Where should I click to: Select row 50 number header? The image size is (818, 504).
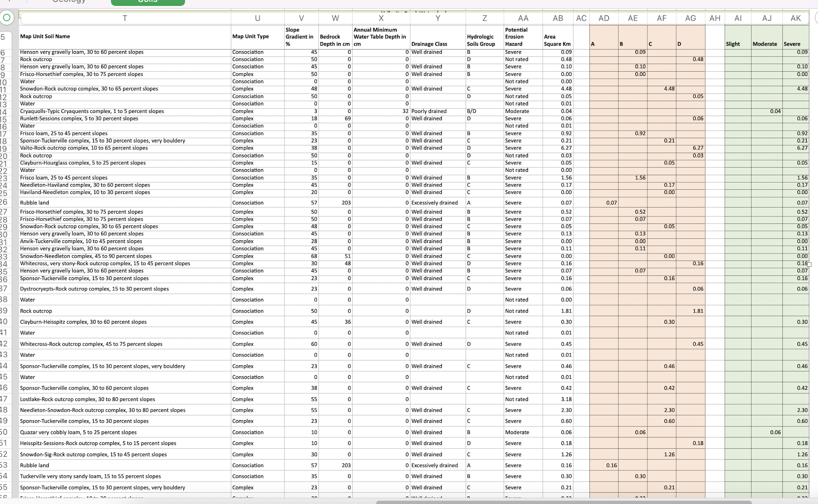(x=6, y=432)
